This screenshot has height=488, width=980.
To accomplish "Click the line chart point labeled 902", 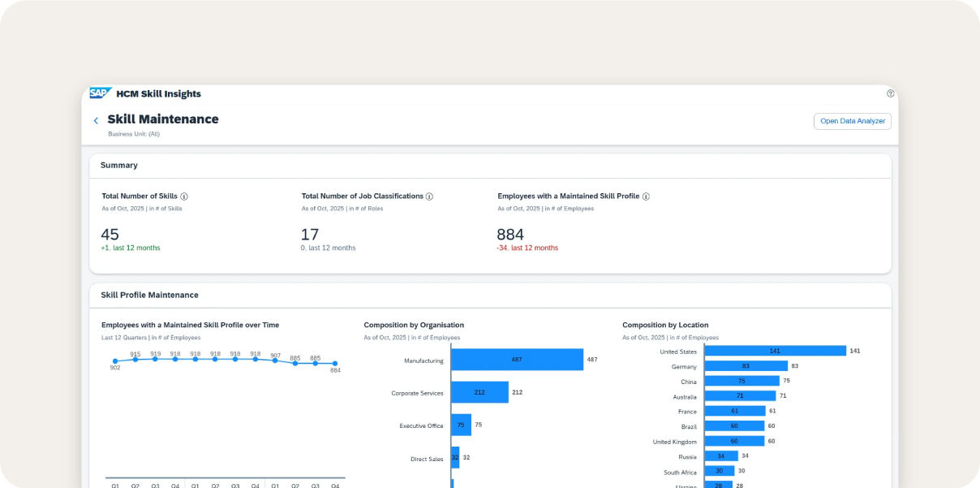I will 115,361.
